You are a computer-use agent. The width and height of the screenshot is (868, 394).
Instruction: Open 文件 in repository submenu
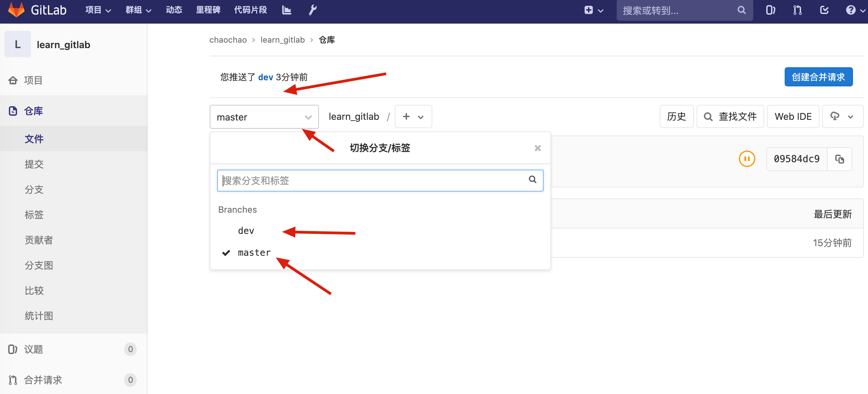(73, 139)
